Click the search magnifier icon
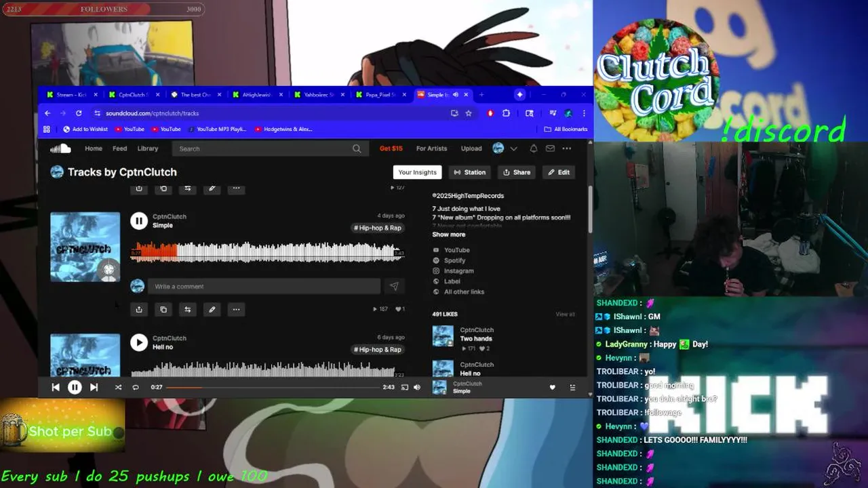Screen dimensions: 868x488 [357, 148]
